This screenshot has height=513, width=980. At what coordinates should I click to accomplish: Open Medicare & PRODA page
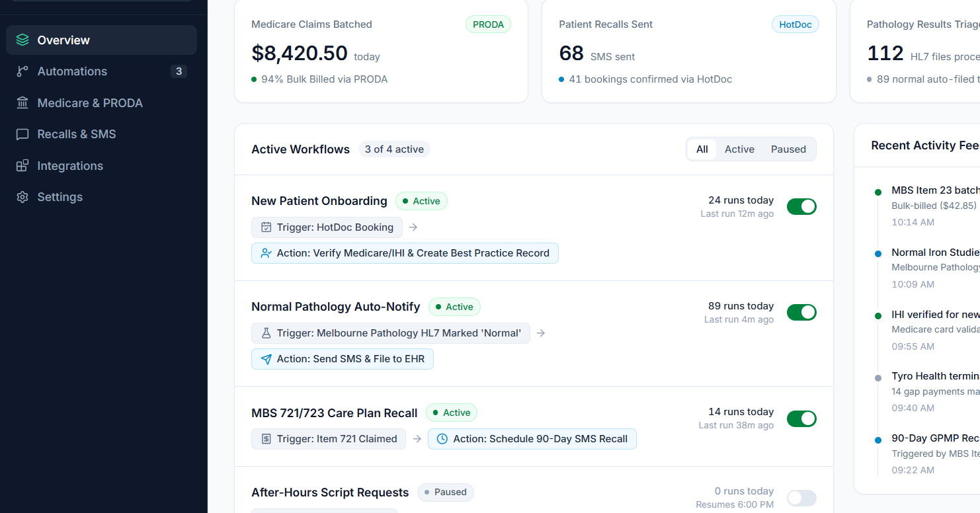tap(101, 103)
